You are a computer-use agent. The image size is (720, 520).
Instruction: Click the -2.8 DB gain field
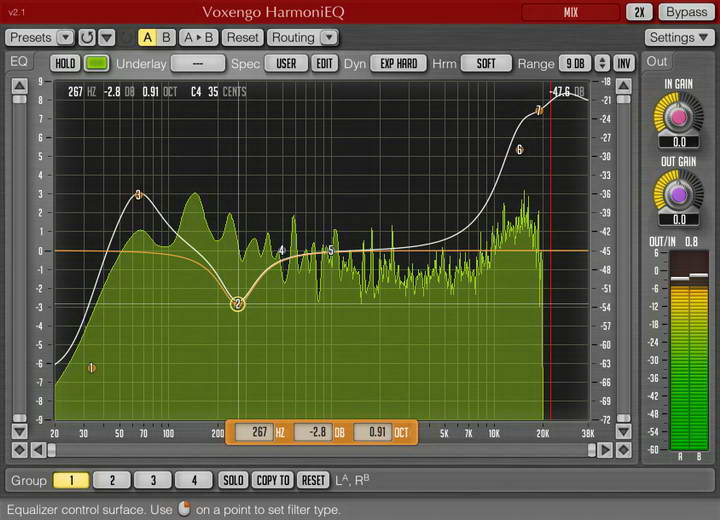pyautogui.click(x=313, y=432)
